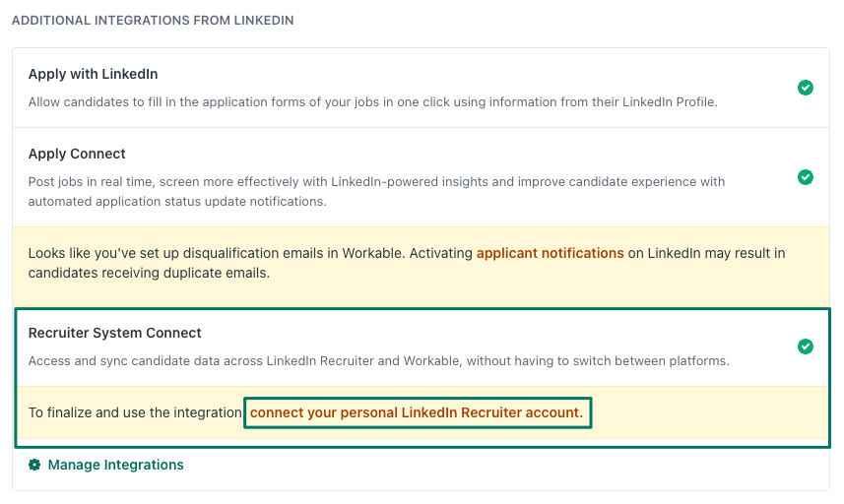Click the disqualification emails warning text
The width and height of the screenshot is (844, 504).
click(x=407, y=263)
